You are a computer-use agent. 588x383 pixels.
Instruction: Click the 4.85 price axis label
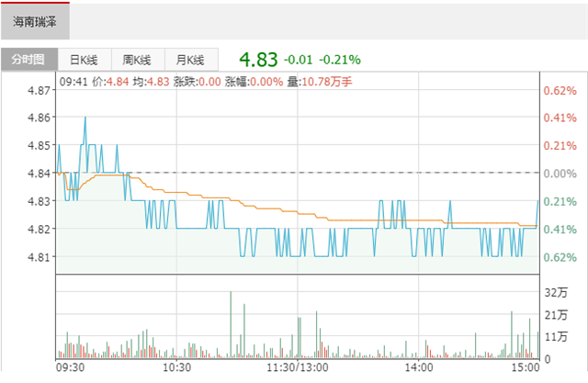[39, 145]
